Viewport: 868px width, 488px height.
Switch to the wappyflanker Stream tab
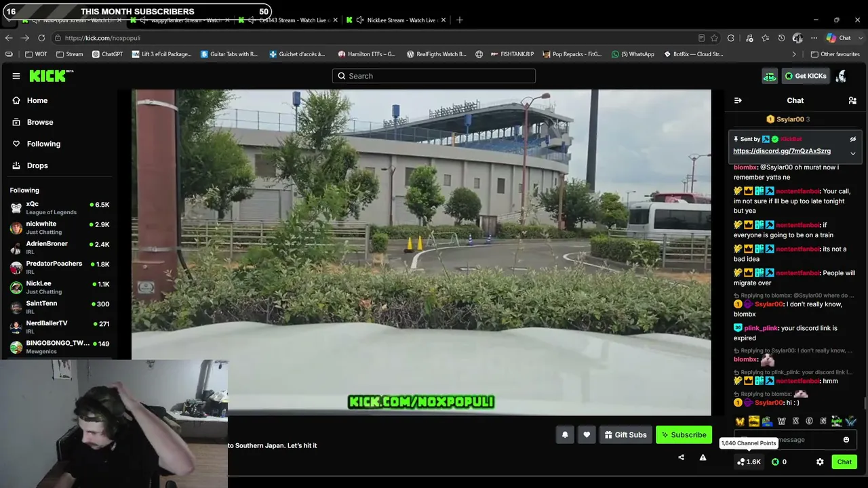(180, 20)
